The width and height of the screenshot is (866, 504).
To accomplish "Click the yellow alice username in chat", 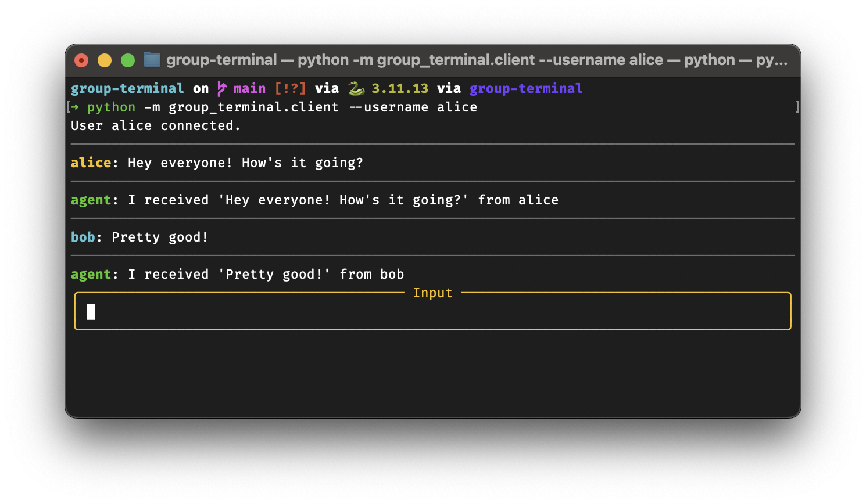I will click(x=91, y=163).
